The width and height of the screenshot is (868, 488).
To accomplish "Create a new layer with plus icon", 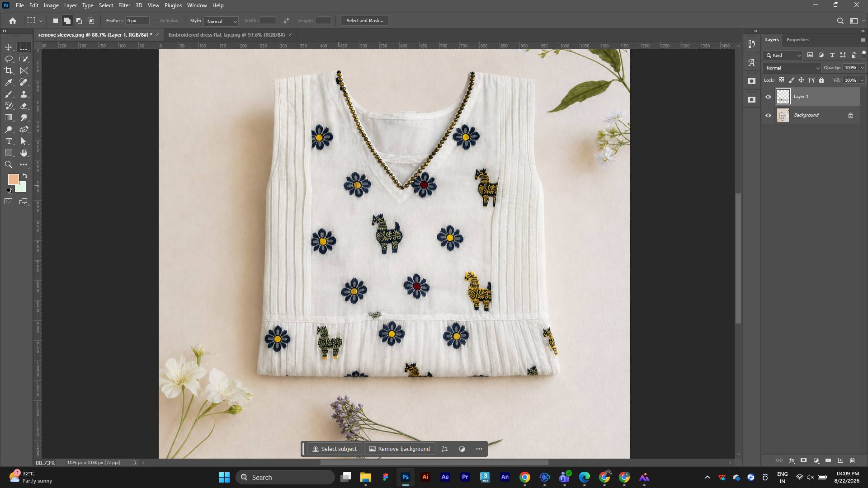I will tap(840, 460).
